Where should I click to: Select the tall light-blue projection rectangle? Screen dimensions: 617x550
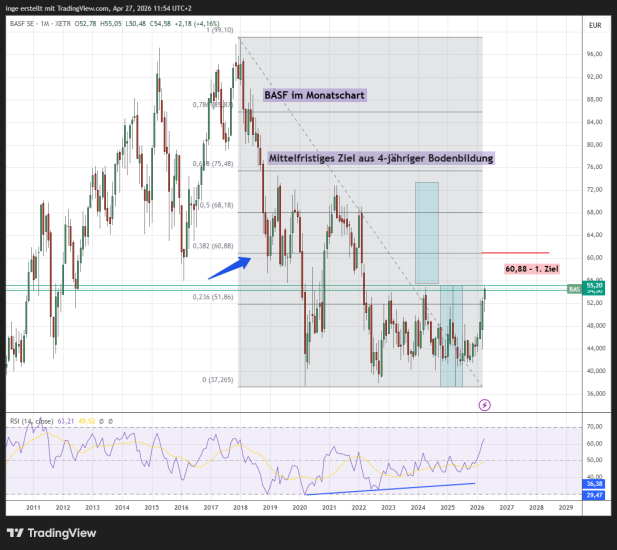[x=427, y=232]
